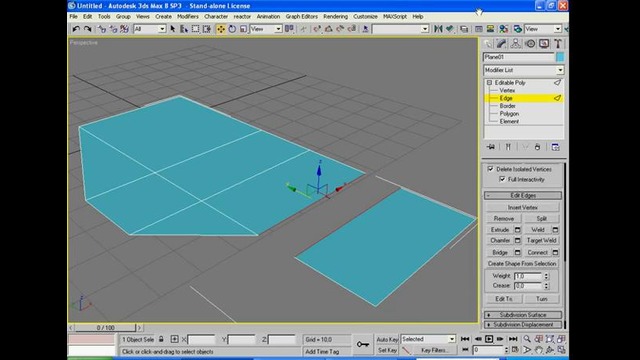
Task: Click Plane01 object color swatch
Action: [560, 57]
